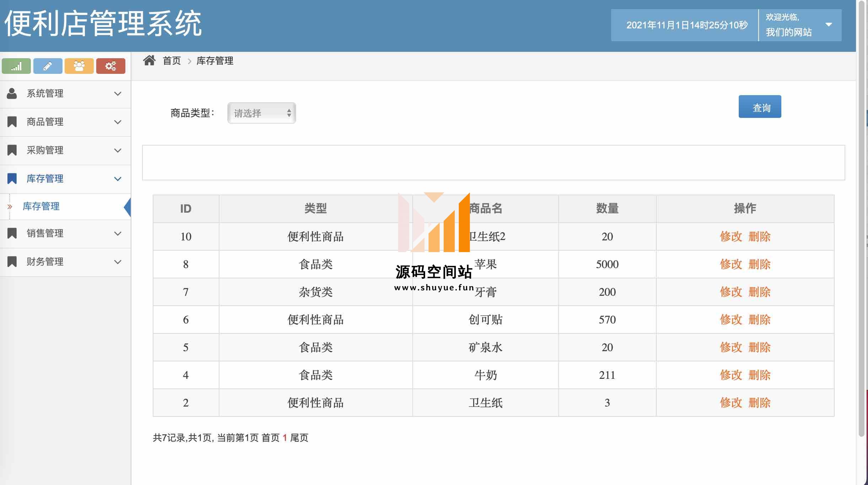Click the 矿泉水 product name cell
This screenshot has height=485, width=868.
point(485,347)
